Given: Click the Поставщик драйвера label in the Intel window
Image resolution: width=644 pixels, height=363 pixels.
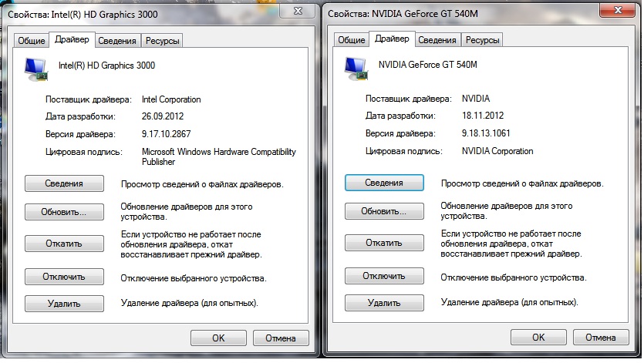Looking at the screenshot, I should [x=88, y=99].
